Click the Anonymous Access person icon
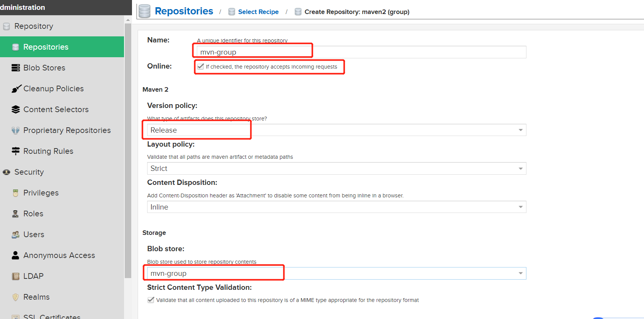The height and width of the screenshot is (319, 644). [x=16, y=255]
